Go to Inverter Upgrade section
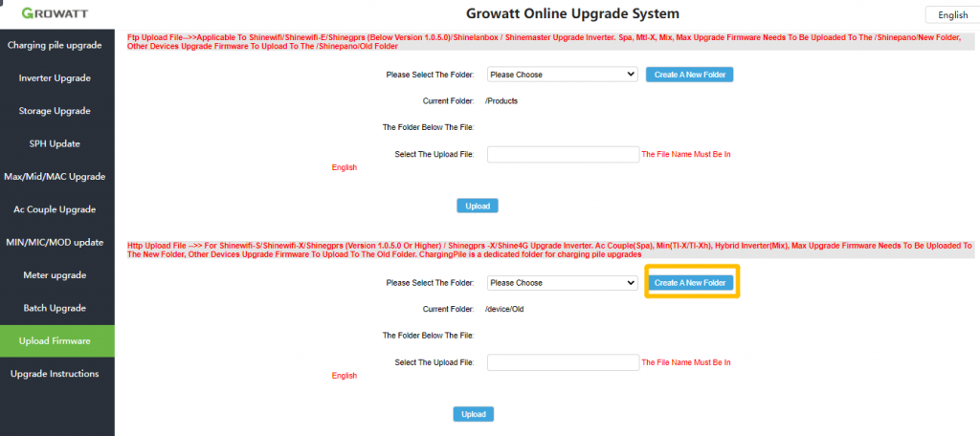This screenshot has width=980, height=436. pos(55,78)
